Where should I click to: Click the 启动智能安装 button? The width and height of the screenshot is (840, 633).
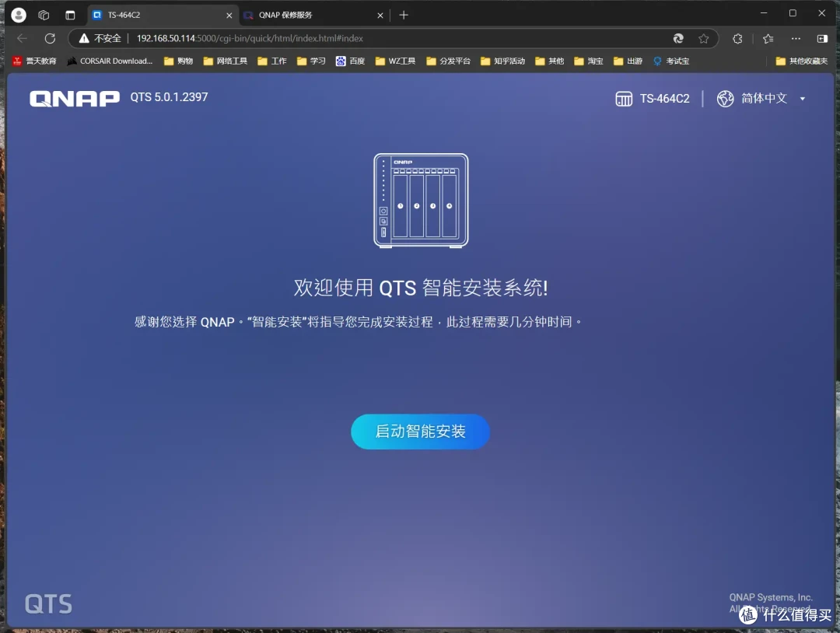[x=420, y=431]
